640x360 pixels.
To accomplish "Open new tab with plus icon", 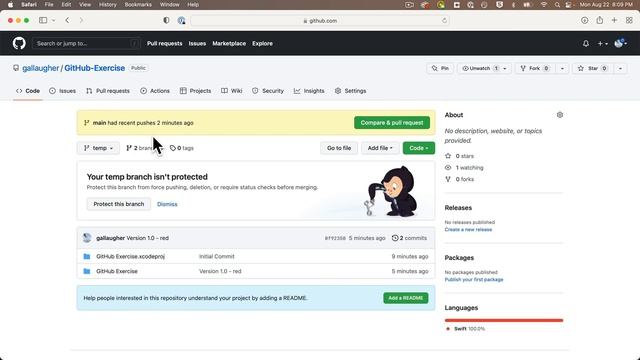I will coord(614,20).
